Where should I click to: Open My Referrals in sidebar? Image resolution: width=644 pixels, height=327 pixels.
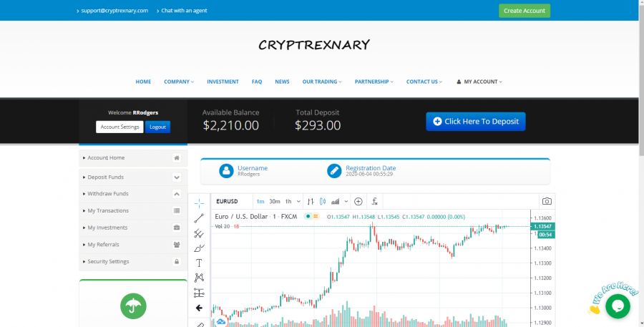click(x=133, y=245)
